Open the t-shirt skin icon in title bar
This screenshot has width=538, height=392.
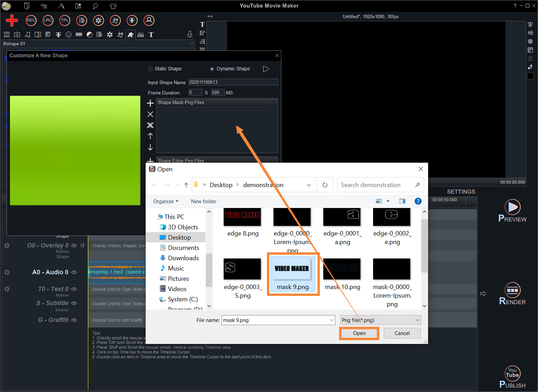coord(113,6)
